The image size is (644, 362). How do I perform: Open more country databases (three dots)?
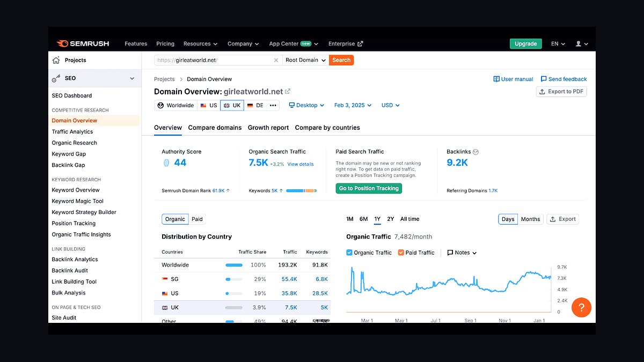click(273, 105)
